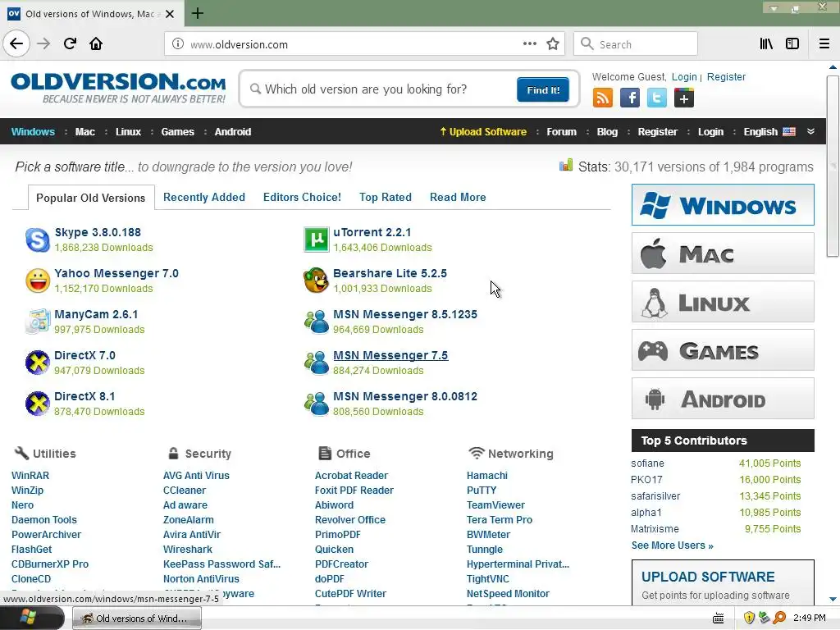Click the MSN Messenger 7.5 icon
Image resolution: width=840 pixels, height=630 pixels.
point(316,363)
